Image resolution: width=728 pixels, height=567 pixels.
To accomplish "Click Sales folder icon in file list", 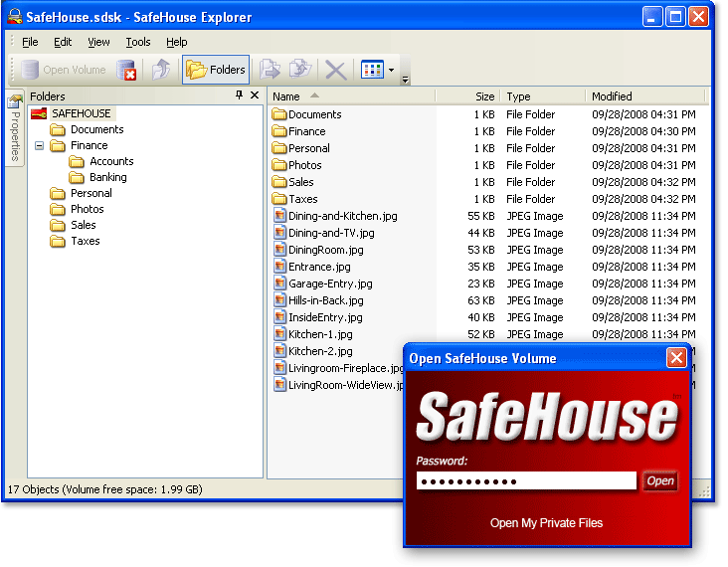I will (279, 182).
